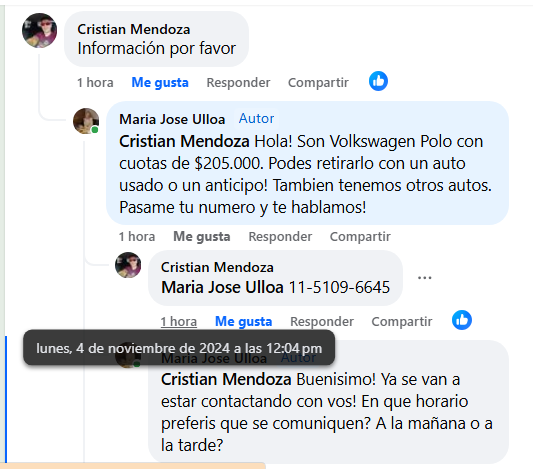Click Cristian Mendoza mention in Buenisimo reply
Screen dimensions: 533x469
[x=226, y=379]
